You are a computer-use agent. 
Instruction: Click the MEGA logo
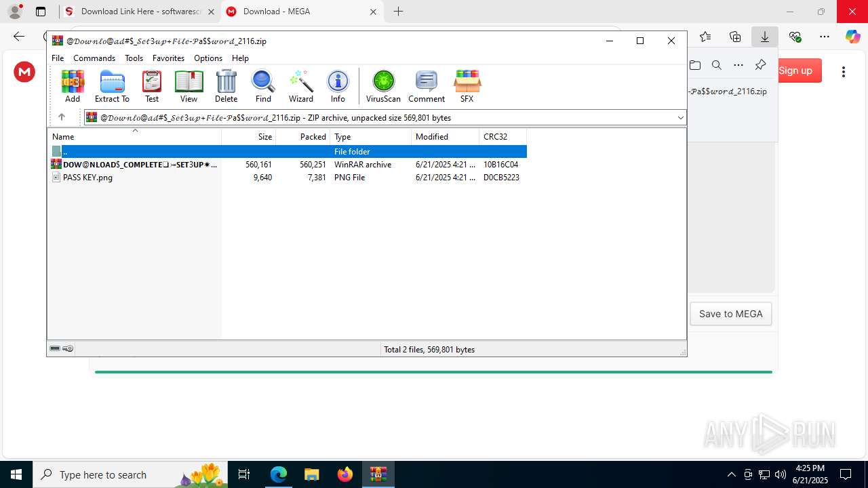[24, 72]
